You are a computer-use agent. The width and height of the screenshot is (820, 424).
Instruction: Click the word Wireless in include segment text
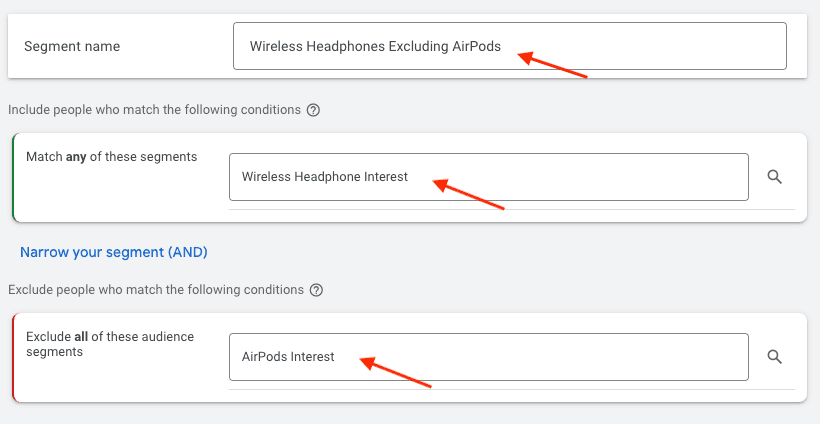265,177
